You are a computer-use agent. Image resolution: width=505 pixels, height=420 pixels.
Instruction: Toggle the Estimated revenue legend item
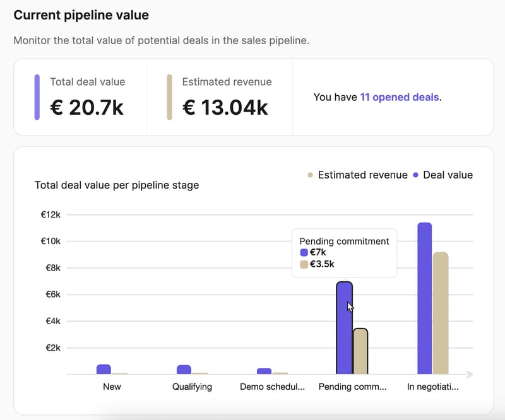(x=358, y=175)
